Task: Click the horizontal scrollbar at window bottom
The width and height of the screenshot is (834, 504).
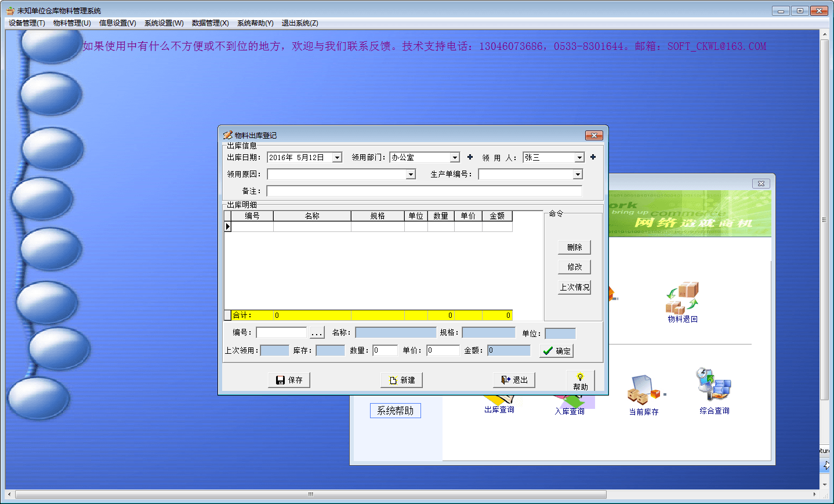Action: [x=310, y=495]
